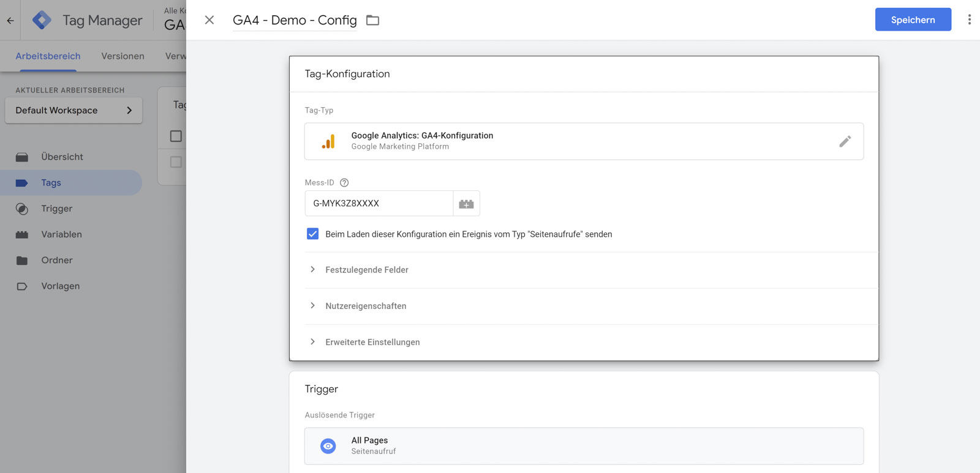Image resolution: width=980 pixels, height=473 pixels.
Task: Click the GA4 - Demo - Config name field
Action: tap(295, 20)
